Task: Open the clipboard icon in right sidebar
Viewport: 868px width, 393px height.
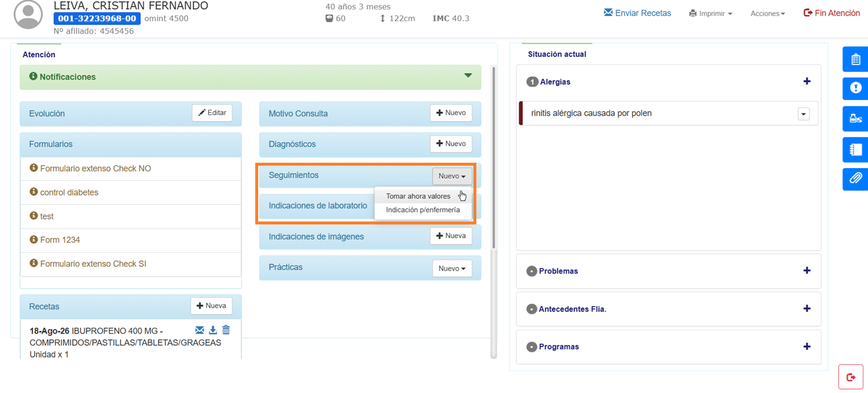Action: click(x=855, y=59)
